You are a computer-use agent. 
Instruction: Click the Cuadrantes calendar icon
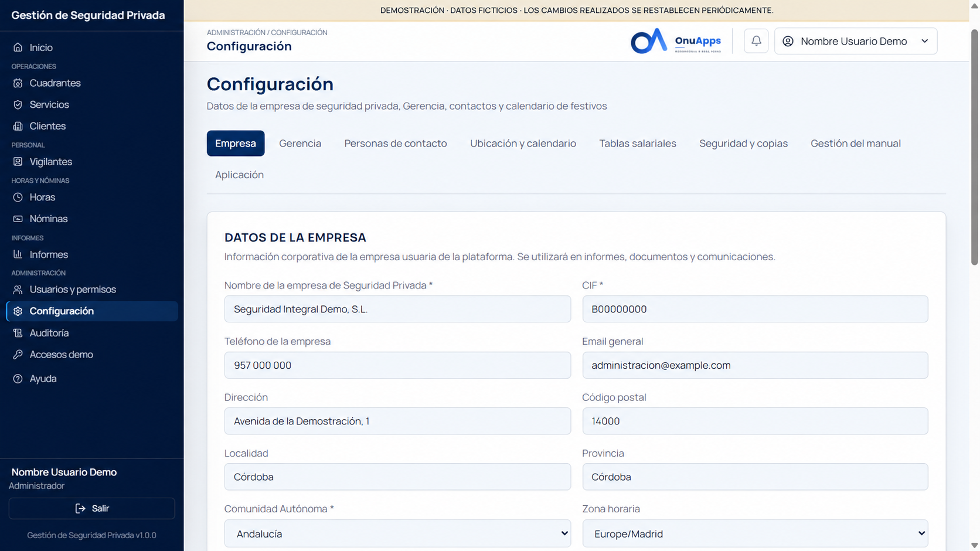click(x=18, y=83)
